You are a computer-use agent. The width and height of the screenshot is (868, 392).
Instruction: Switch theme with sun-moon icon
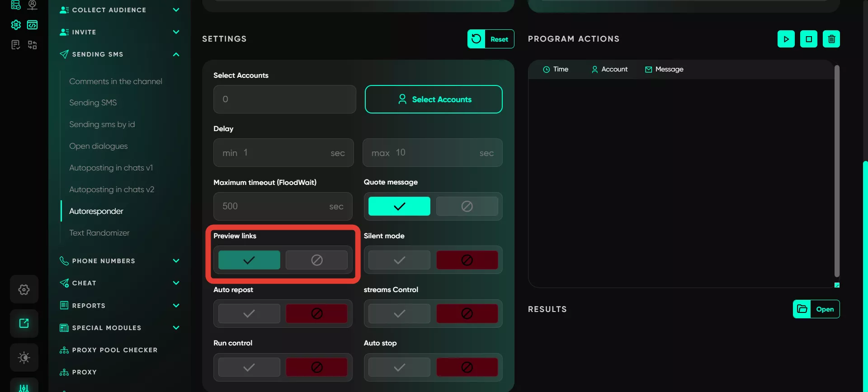pyautogui.click(x=24, y=358)
